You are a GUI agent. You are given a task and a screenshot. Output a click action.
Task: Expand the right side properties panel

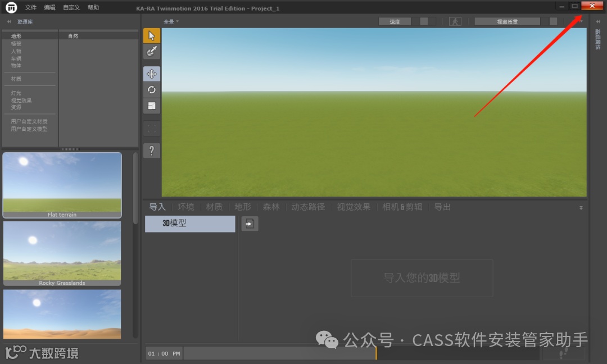598,22
